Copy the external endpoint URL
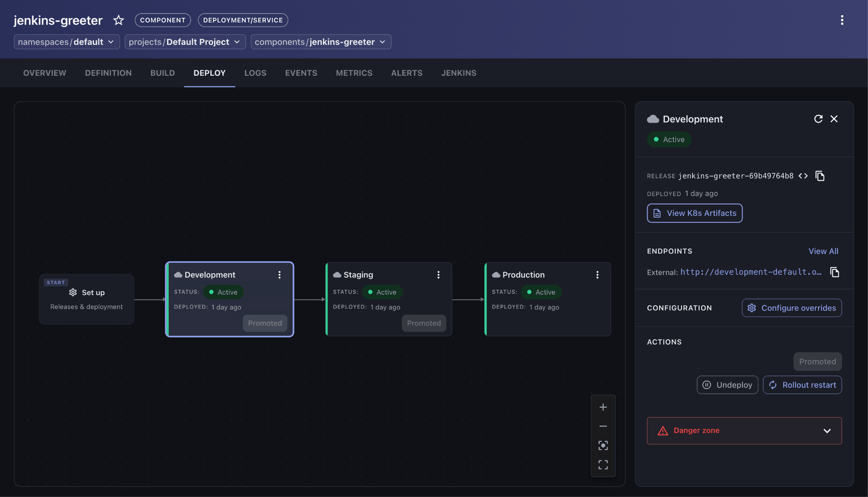 (x=834, y=272)
